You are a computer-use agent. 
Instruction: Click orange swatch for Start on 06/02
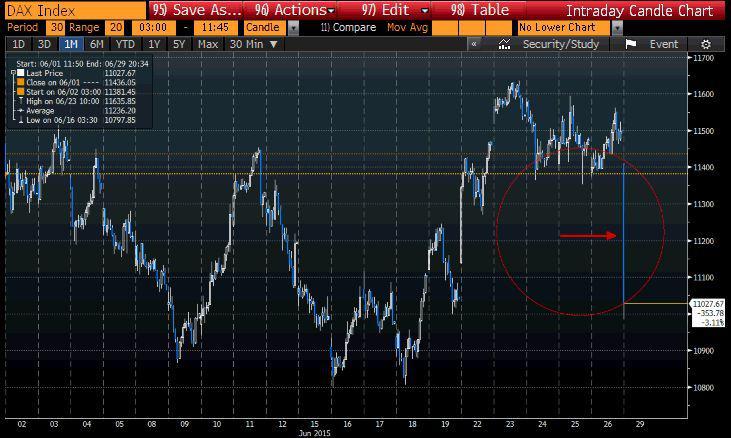(x=21, y=92)
